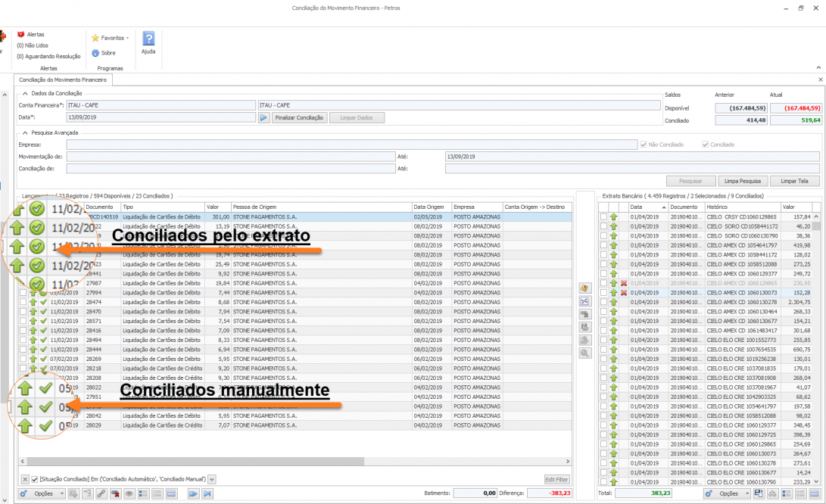
Task: Sort by the Pessoa de Origem column header
Action: click(321, 207)
